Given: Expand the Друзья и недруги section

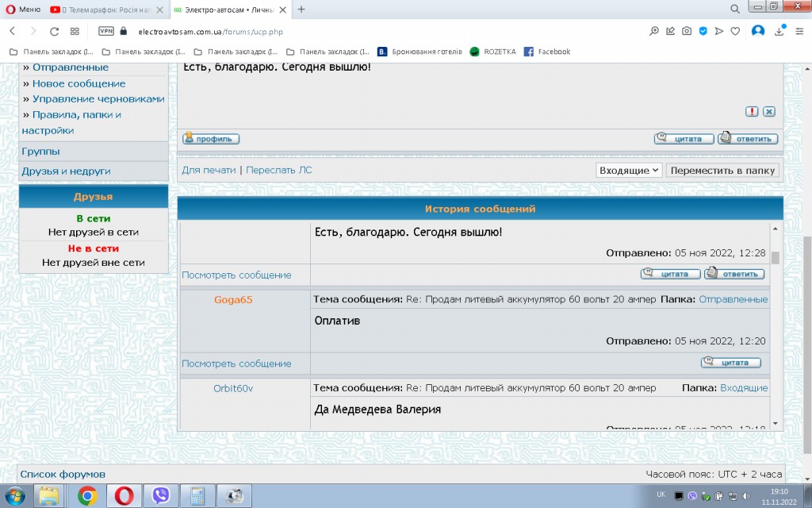Looking at the screenshot, I should click(66, 171).
